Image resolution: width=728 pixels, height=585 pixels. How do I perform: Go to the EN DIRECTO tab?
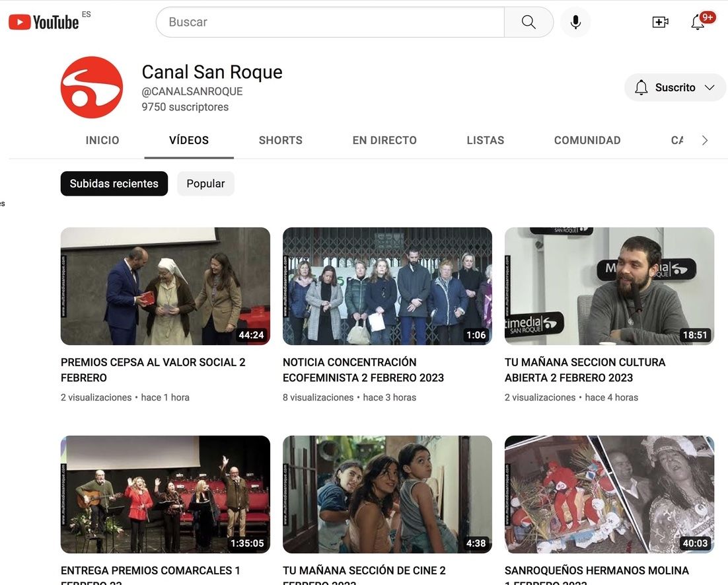coord(384,140)
